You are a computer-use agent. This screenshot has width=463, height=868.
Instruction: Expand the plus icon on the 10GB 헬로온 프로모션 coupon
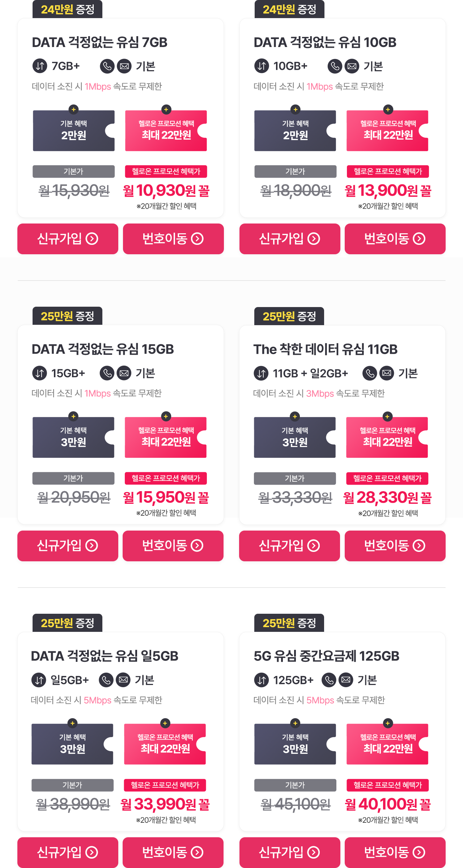[388, 110]
